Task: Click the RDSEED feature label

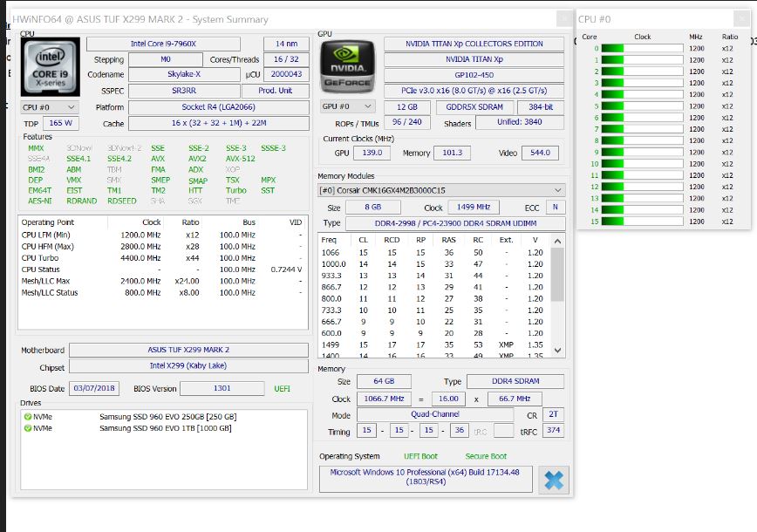Action: coord(122,201)
